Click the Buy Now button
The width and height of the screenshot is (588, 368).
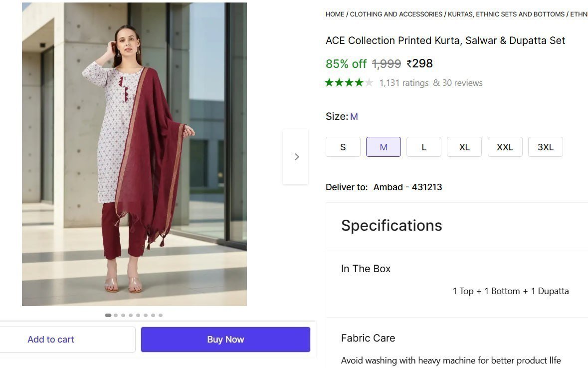(225, 339)
